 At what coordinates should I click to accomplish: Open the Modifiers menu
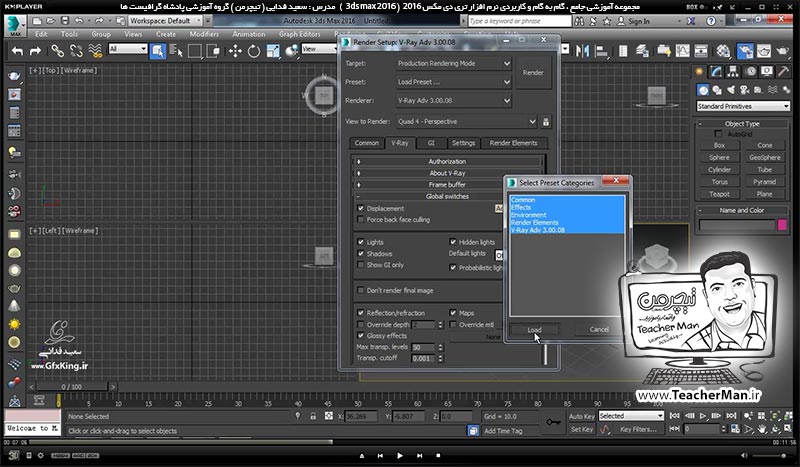[x=204, y=34]
